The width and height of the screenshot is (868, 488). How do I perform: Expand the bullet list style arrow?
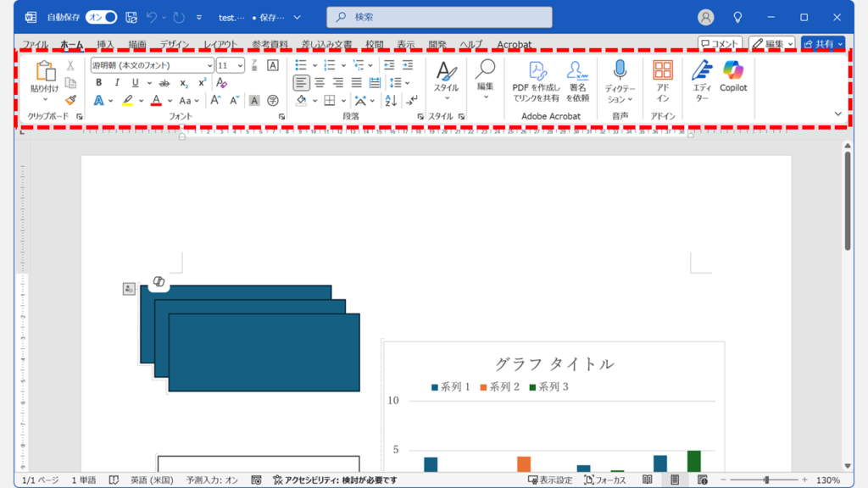pos(314,65)
